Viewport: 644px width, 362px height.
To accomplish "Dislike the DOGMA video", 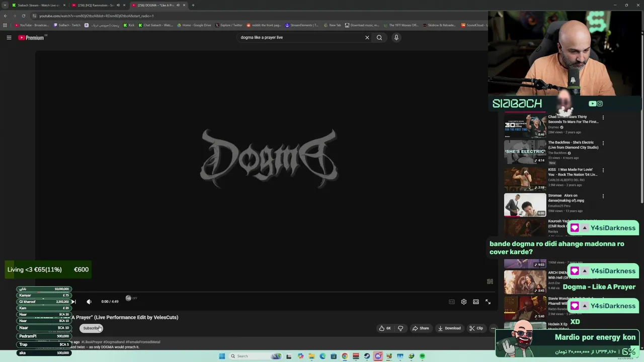I will click(400, 328).
